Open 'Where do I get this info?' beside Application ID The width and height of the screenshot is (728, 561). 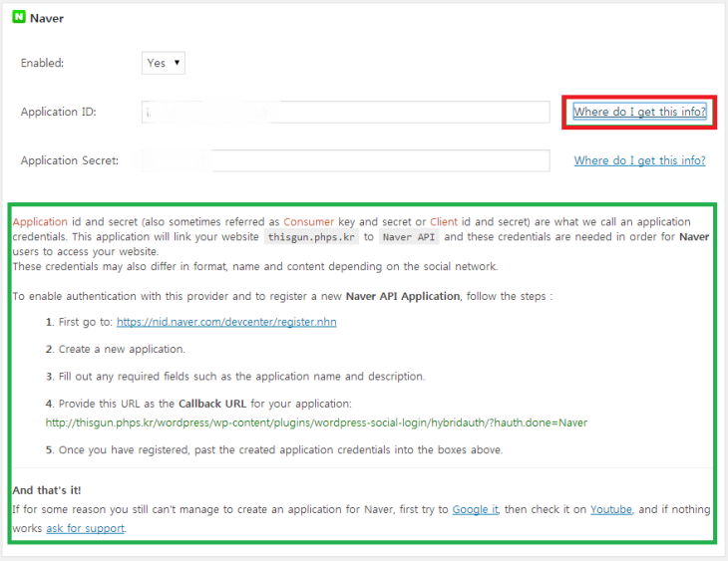tap(639, 112)
